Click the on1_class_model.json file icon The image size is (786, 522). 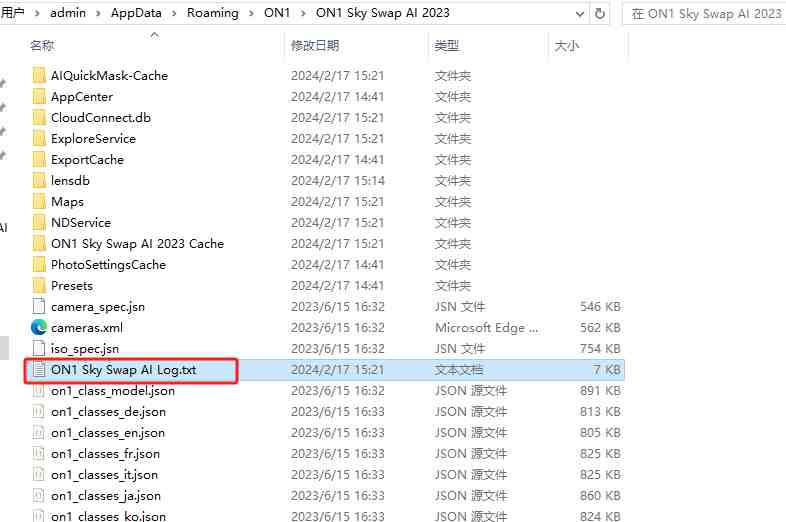[39, 391]
